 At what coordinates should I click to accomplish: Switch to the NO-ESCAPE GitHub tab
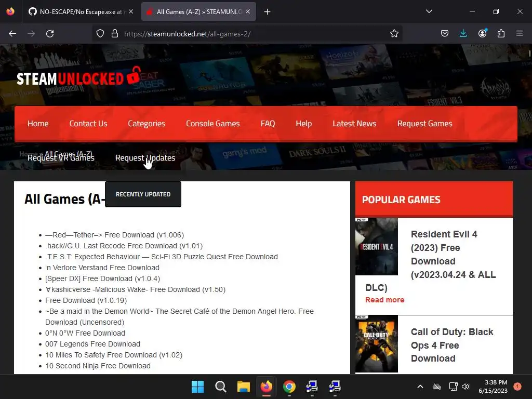point(81,12)
